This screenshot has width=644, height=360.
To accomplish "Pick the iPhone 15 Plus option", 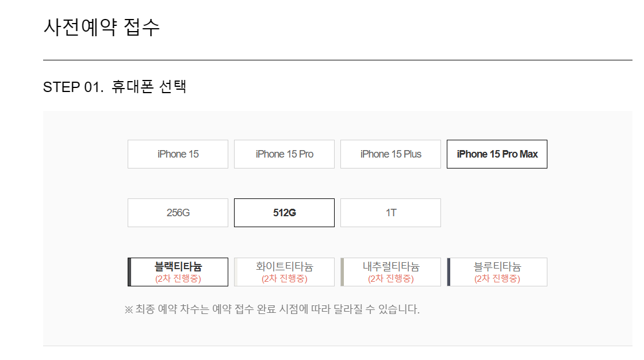I will point(390,154).
